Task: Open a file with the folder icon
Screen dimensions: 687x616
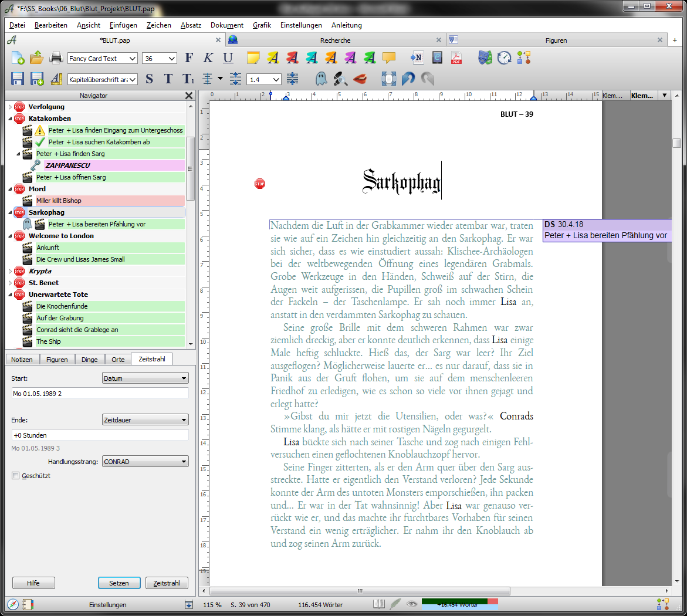Action: pyautogui.click(x=37, y=58)
